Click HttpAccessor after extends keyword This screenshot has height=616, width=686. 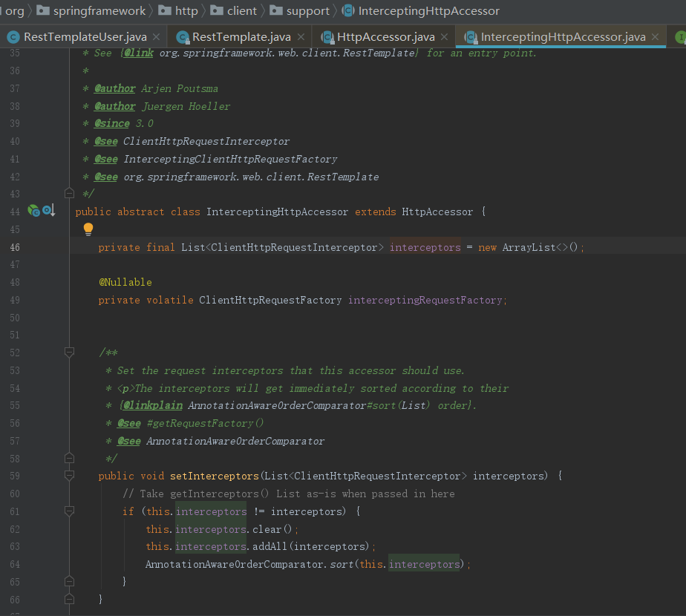coord(437,212)
